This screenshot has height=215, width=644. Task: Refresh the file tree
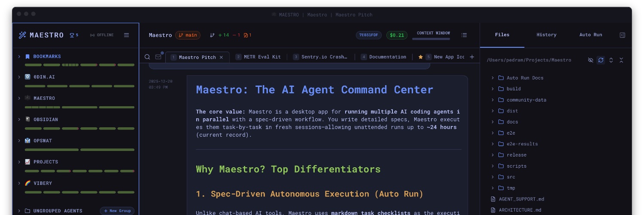tap(601, 60)
